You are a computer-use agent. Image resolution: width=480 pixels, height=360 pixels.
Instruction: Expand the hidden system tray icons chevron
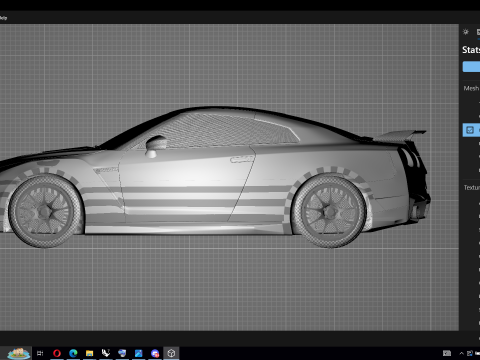[x=461, y=353]
